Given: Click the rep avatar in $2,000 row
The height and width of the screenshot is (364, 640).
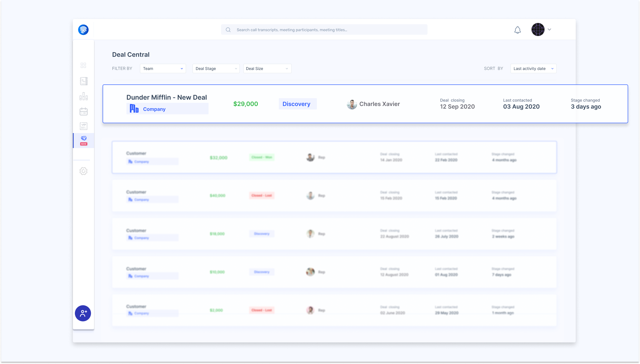Looking at the screenshot, I should coord(310,310).
